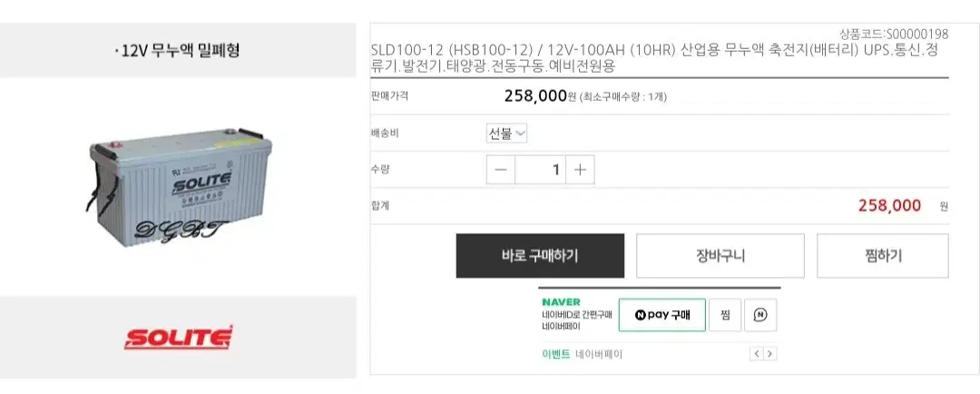The width and height of the screenshot is (980, 394).
Task: Open the 이벤트 link
Action: point(555,354)
